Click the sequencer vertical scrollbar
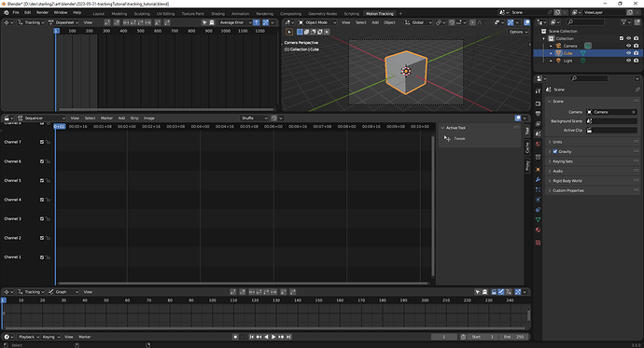The height and width of the screenshot is (348, 644). (432, 206)
